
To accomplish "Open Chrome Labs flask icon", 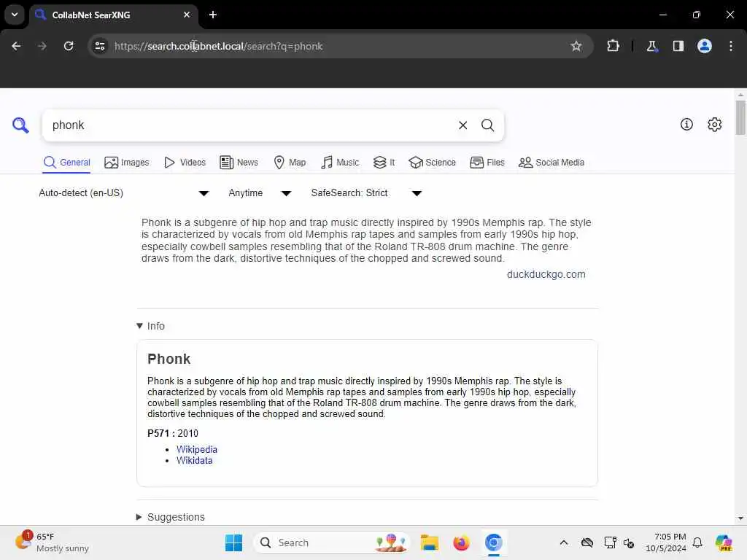I will [x=651, y=46].
